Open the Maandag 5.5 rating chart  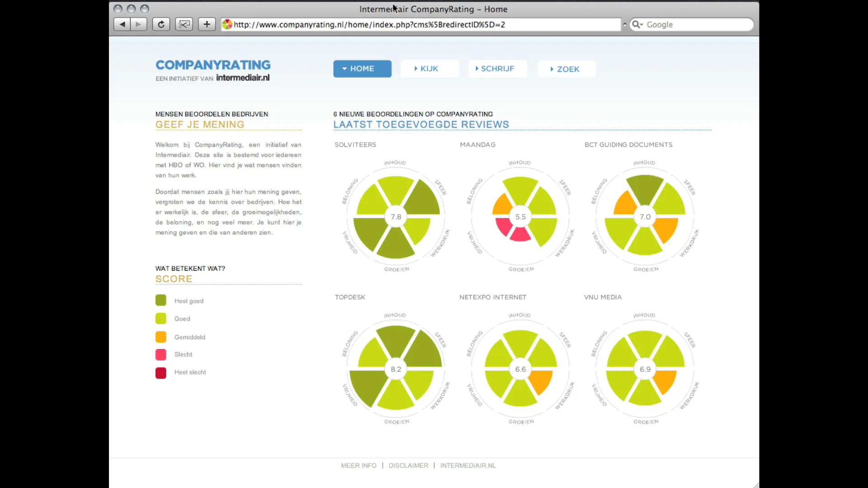pos(520,216)
